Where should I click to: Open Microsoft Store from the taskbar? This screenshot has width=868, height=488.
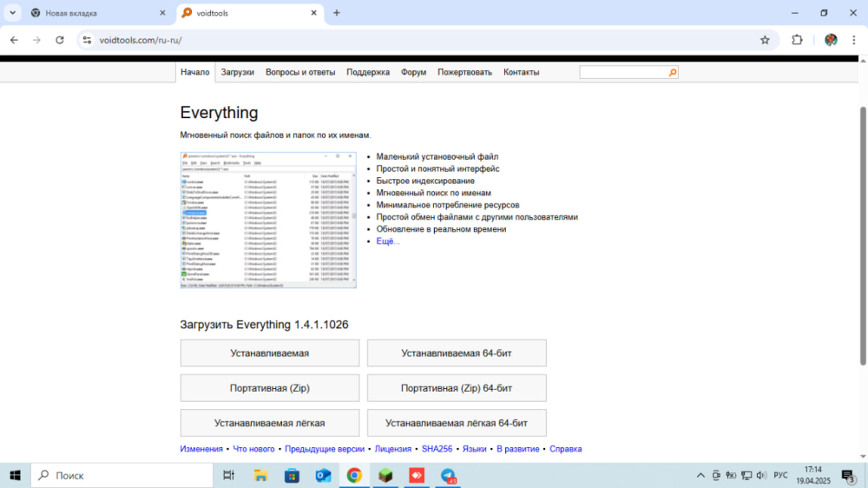point(292,475)
